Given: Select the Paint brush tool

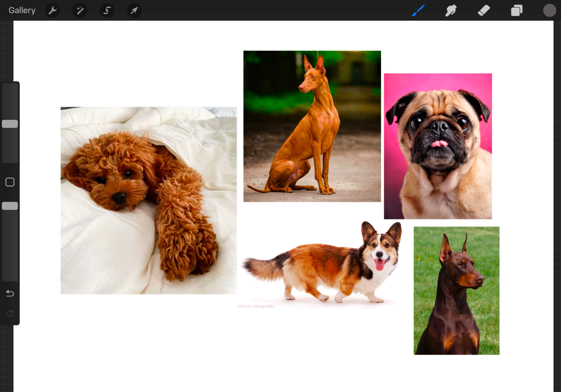Looking at the screenshot, I should coord(418,10).
